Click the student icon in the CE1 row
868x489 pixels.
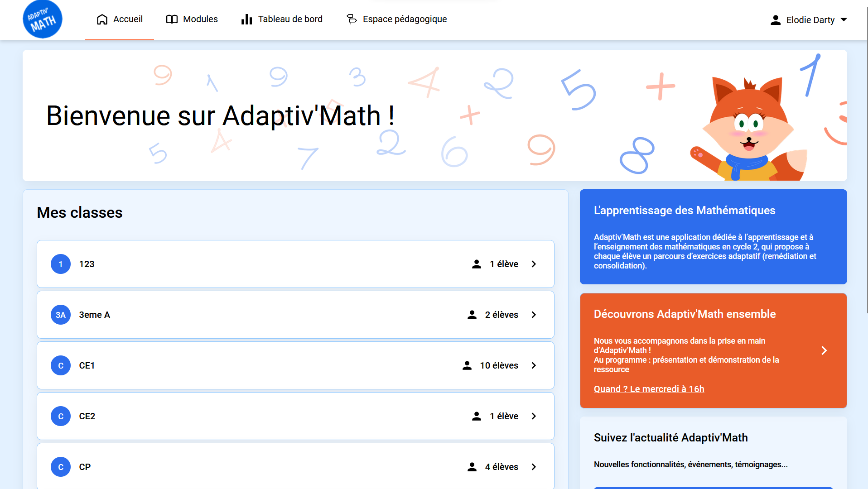click(x=467, y=365)
